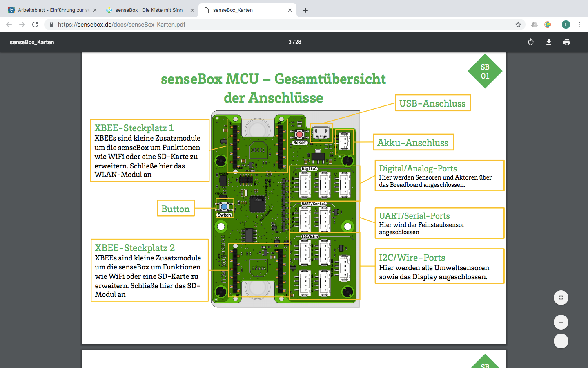
Task: Close the senseBox_Karten tab
Action: tap(290, 10)
